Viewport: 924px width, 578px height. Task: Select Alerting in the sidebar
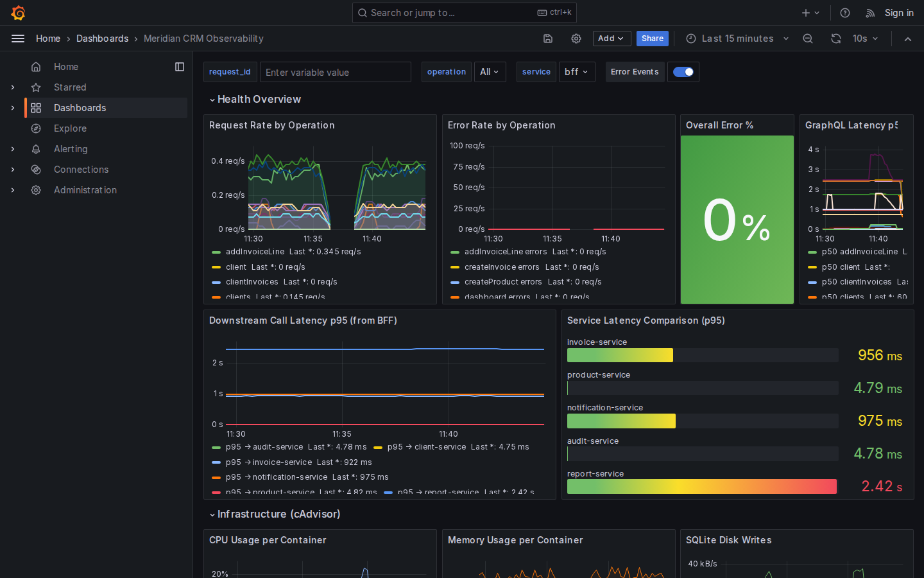point(71,149)
